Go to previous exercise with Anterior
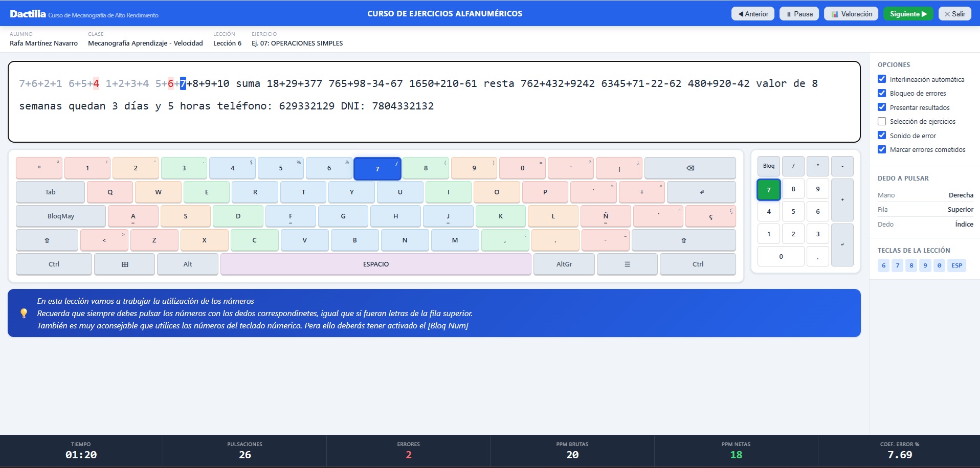The image size is (980, 468). click(753, 14)
